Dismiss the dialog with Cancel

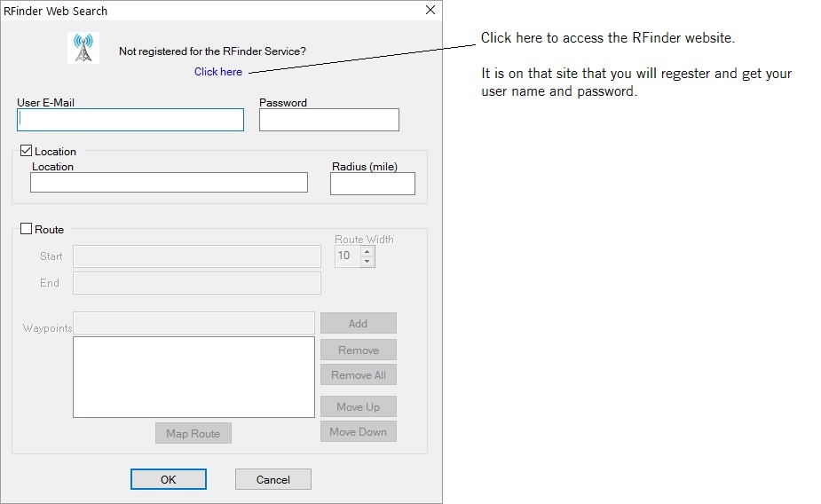click(272, 479)
